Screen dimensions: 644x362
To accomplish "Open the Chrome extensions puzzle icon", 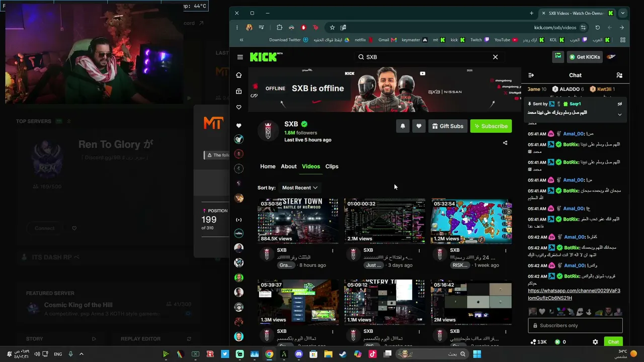I will 280,28.
